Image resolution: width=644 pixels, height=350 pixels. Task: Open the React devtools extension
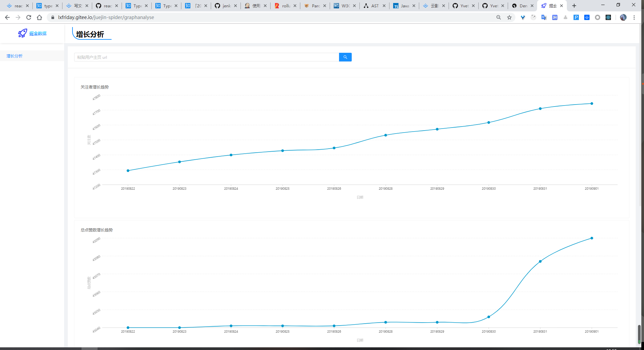[x=608, y=17]
